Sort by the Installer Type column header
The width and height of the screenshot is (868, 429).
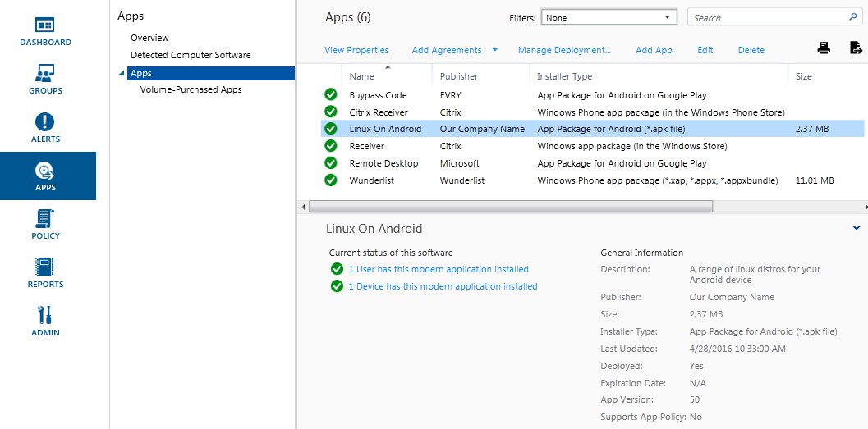pyautogui.click(x=565, y=76)
